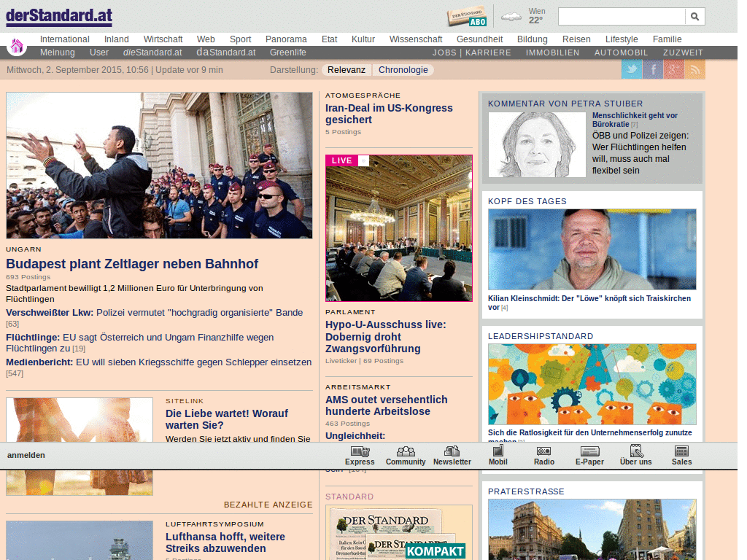Open IMMOBILIEN link
The image size is (747, 560).
[x=553, y=52]
